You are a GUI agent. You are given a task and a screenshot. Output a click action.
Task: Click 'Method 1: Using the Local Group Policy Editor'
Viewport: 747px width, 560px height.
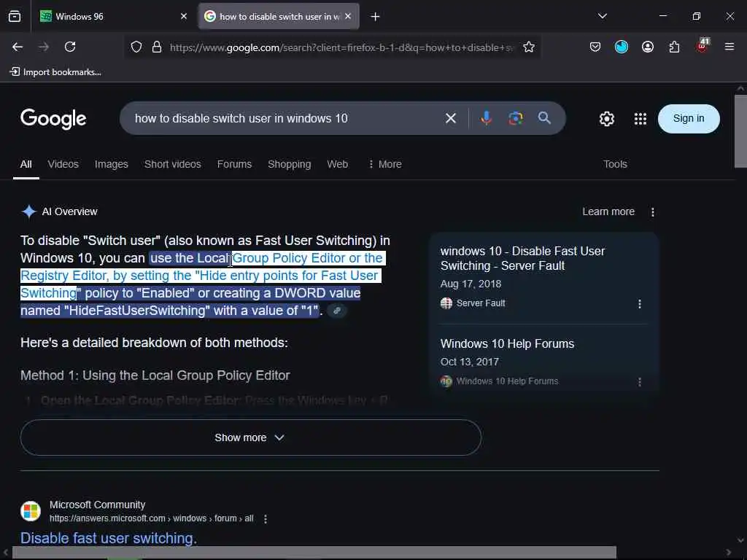(x=155, y=376)
